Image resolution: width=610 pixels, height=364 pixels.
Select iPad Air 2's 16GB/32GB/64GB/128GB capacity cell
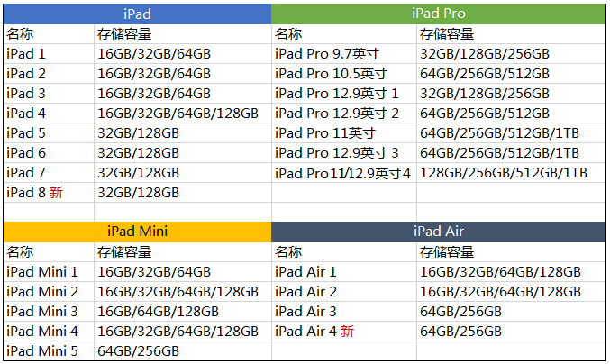click(x=511, y=292)
